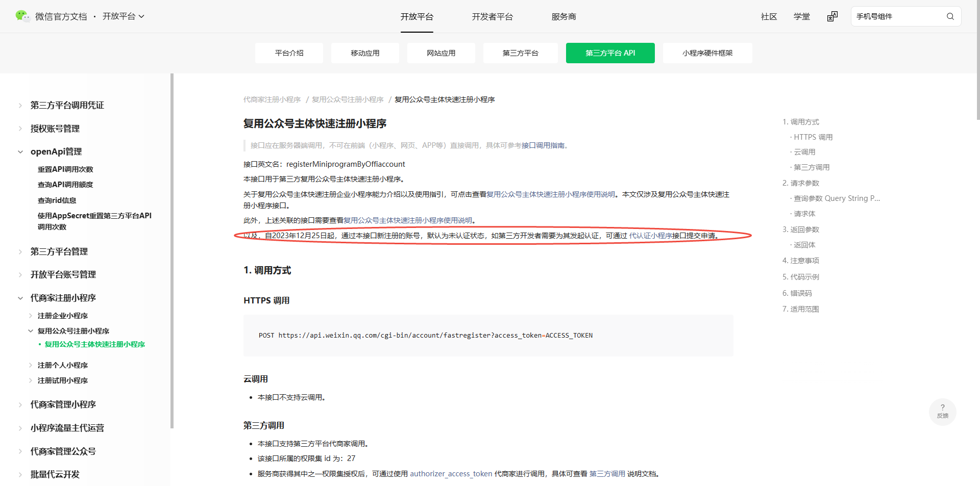The height and width of the screenshot is (486, 980).
Task: Open the 学堂 link in header
Action: coord(801,17)
